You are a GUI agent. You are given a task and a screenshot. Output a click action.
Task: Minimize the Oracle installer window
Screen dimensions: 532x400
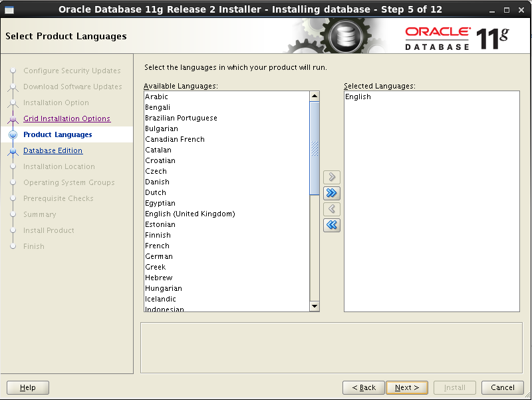coord(491,11)
